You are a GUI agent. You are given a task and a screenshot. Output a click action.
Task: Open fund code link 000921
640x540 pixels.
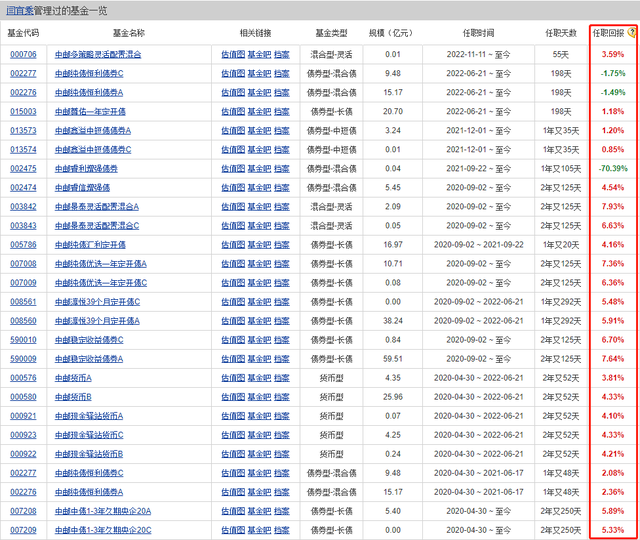[23, 416]
